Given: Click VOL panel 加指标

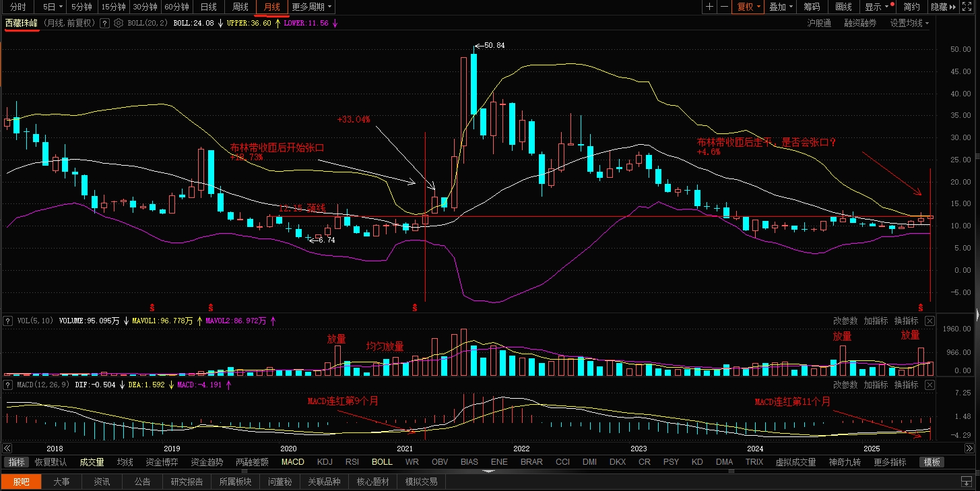Looking at the screenshot, I should pyautogui.click(x=876, y=321).
